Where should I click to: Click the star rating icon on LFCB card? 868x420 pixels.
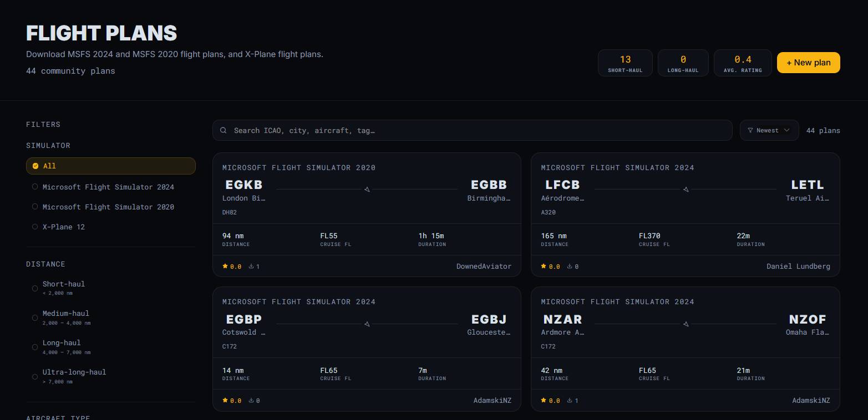pos(544,266)
